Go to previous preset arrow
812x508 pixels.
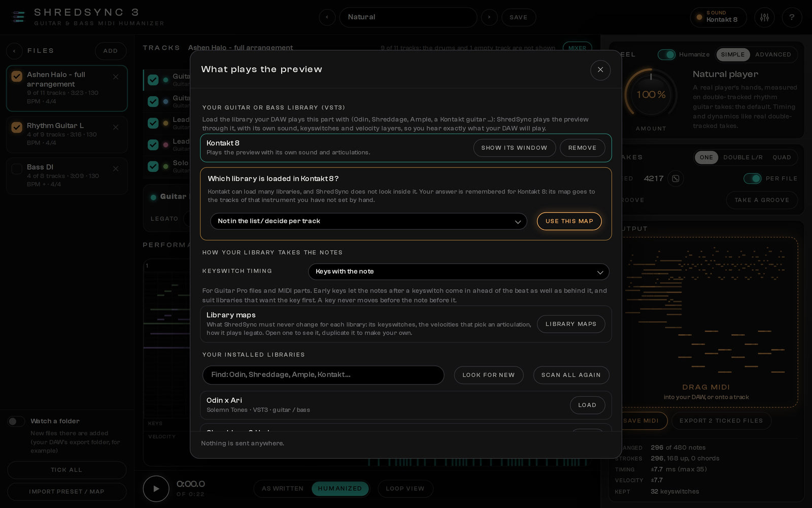pyautogui.click(x=327, y=17)
